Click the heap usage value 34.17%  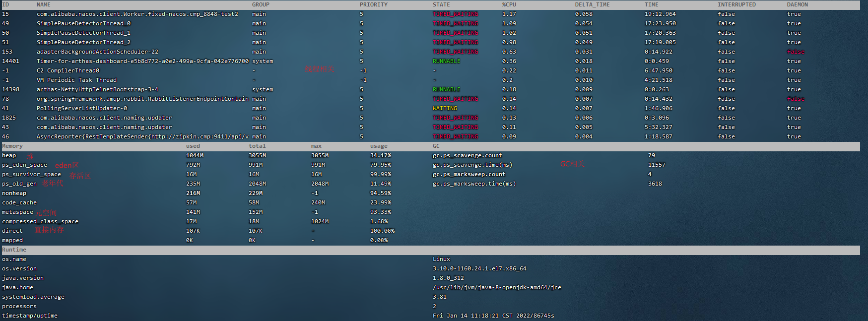pyautogui.click(x=380, y=155)
